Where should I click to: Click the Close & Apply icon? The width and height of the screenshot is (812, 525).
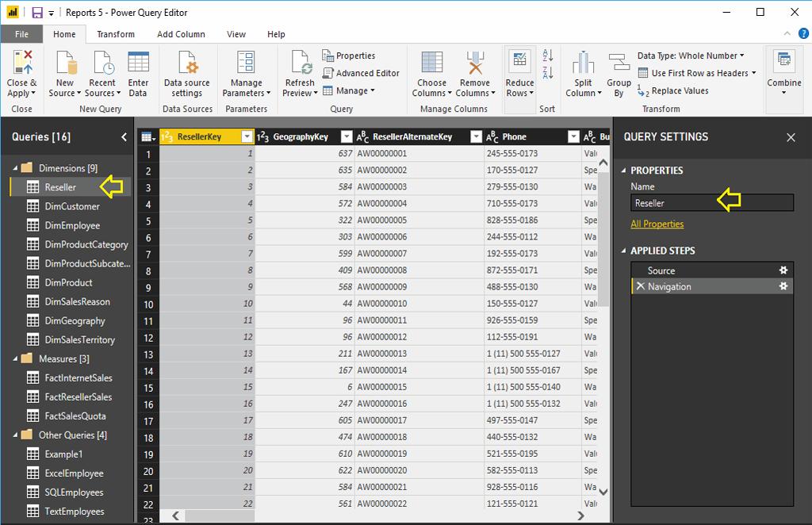click(22, 63)
